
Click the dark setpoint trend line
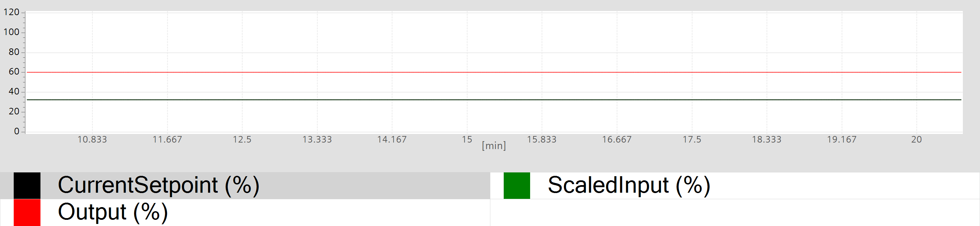click(x=494, y=100)
